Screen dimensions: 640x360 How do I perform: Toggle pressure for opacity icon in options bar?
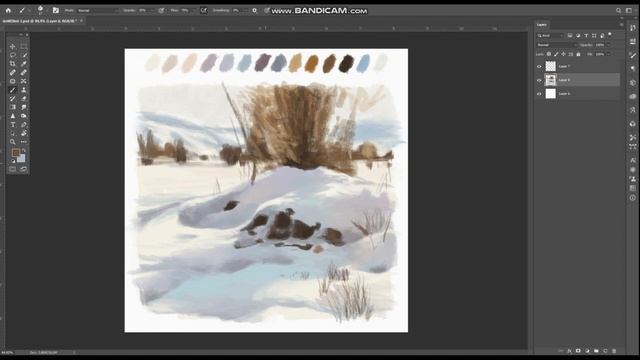[161, 10]
